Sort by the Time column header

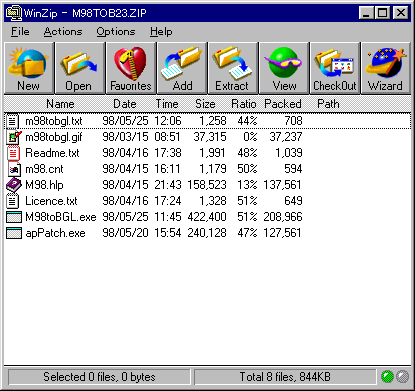(167, 104)
